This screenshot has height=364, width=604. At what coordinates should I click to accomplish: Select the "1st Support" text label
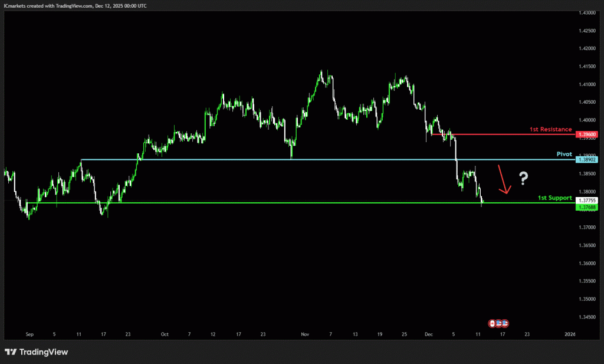pyautogui.click(x=554, y=198)
